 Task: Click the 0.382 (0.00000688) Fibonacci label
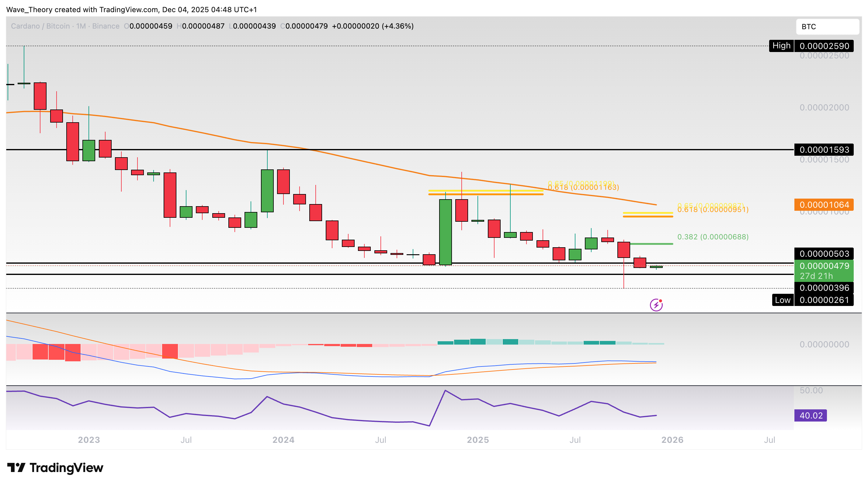click(713, 237)
